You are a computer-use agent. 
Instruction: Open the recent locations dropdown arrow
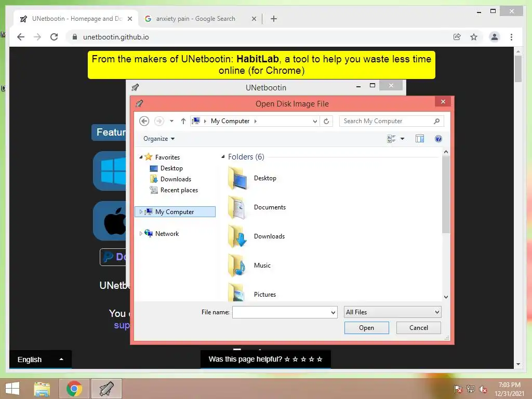171,121
